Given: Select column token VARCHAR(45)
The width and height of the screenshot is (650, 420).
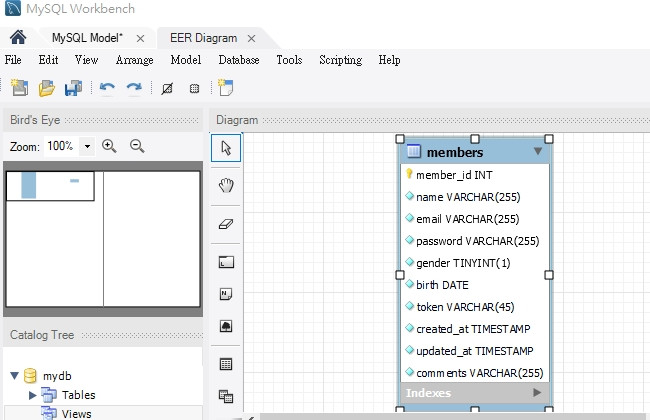Looking at the screenshot, I should [465, 307].
